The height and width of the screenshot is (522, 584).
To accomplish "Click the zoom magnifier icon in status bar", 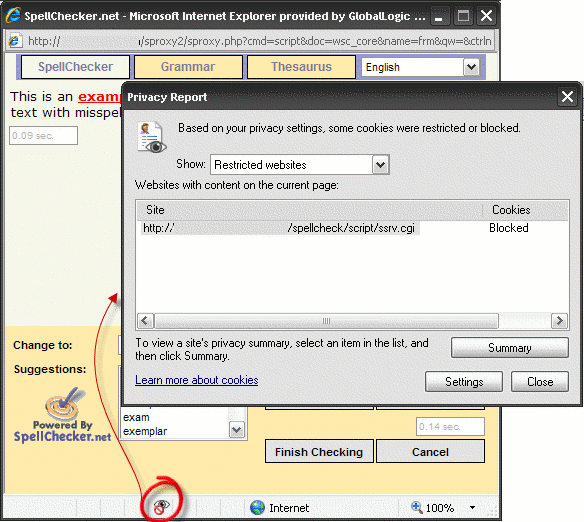I will coord(416,507).
